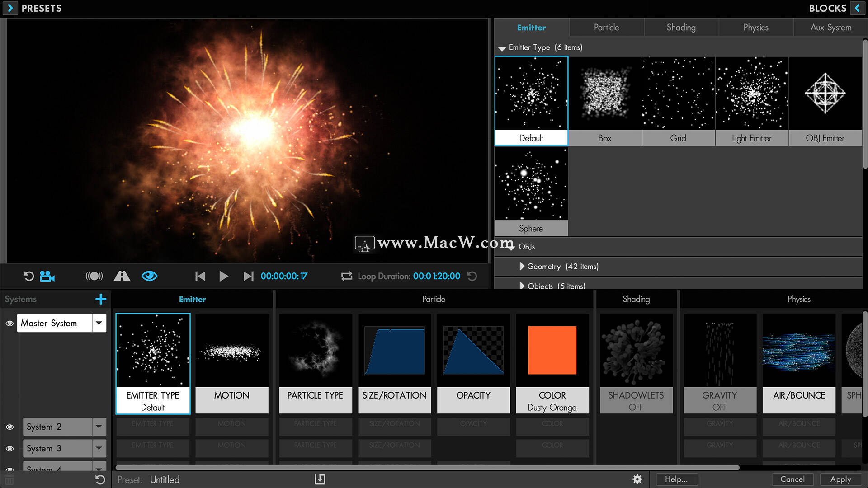The height and width of the screenshot is (488, 868).
Task: Open the Aux System tab
Action: click(x=830, y=28)
